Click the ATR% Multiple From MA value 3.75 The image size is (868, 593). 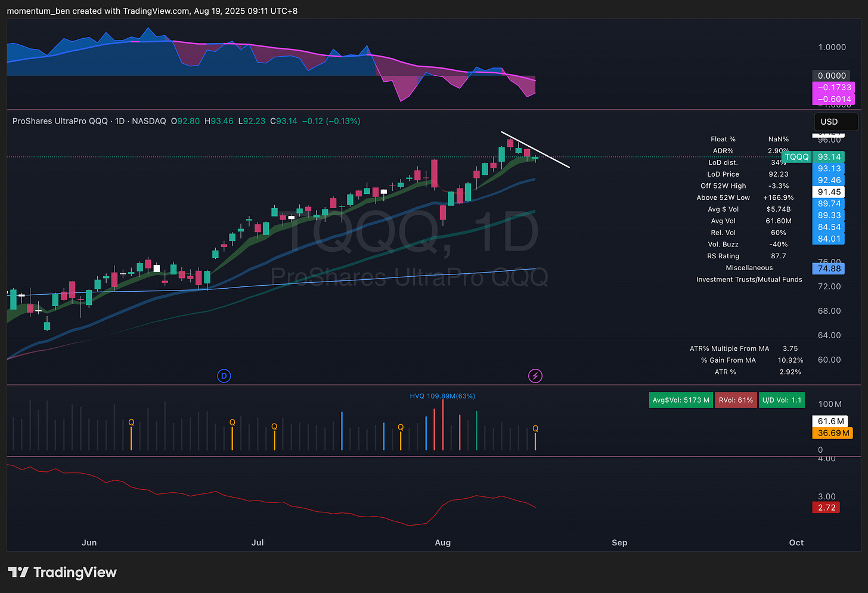(790, 348)
